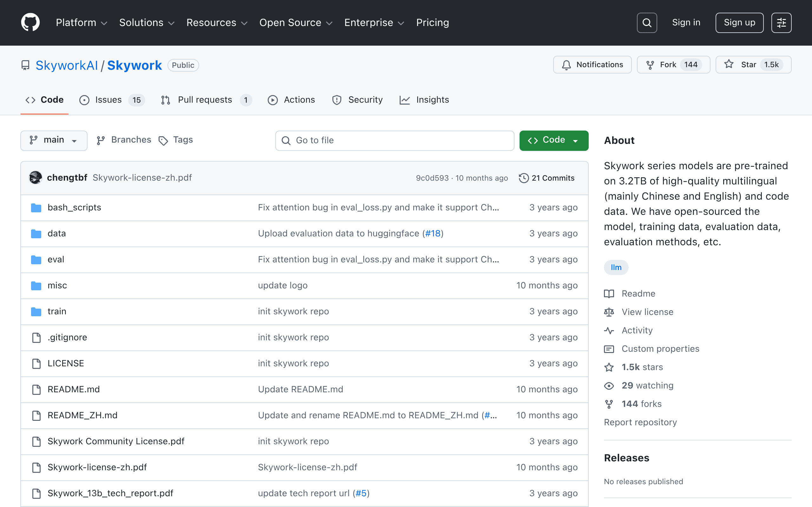
Task: Expand the green Code dropdown
Action: click(x=553, y=140)
